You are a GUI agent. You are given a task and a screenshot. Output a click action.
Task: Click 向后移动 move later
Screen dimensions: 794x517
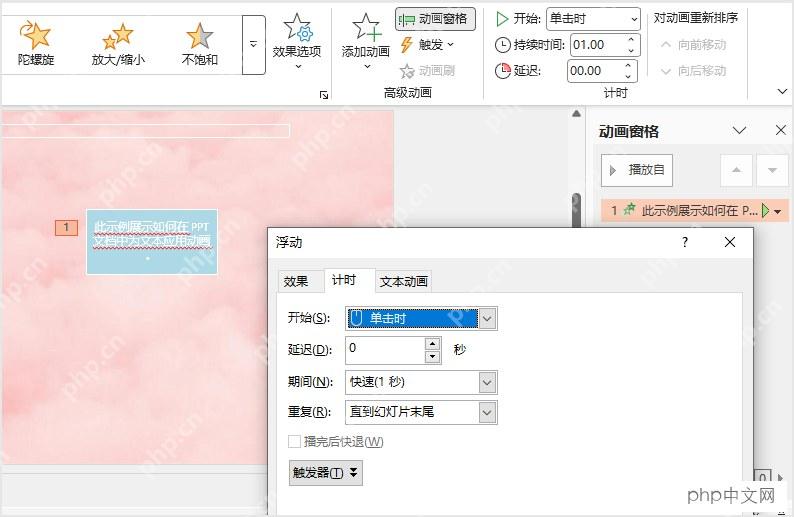(x=694, y=71)
